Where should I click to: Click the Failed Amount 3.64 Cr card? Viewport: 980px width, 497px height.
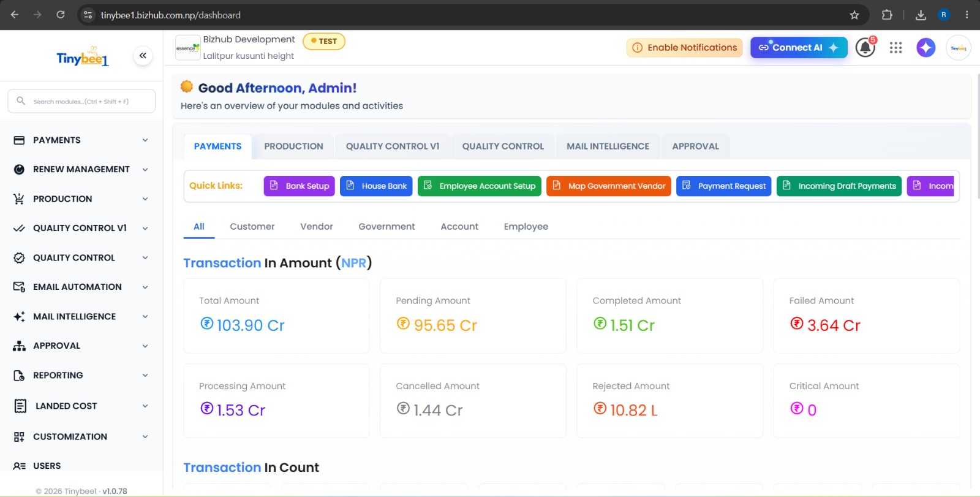click(866, 316)
